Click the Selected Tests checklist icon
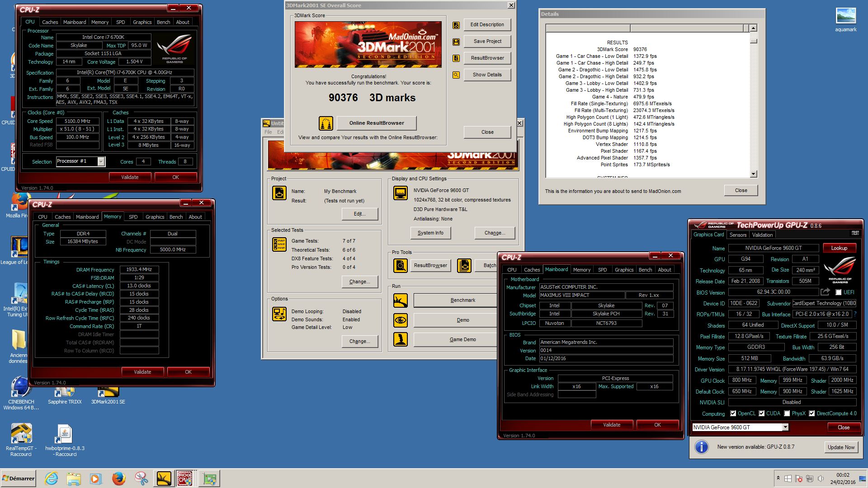The image size is (868, 488). coord(279,244)
